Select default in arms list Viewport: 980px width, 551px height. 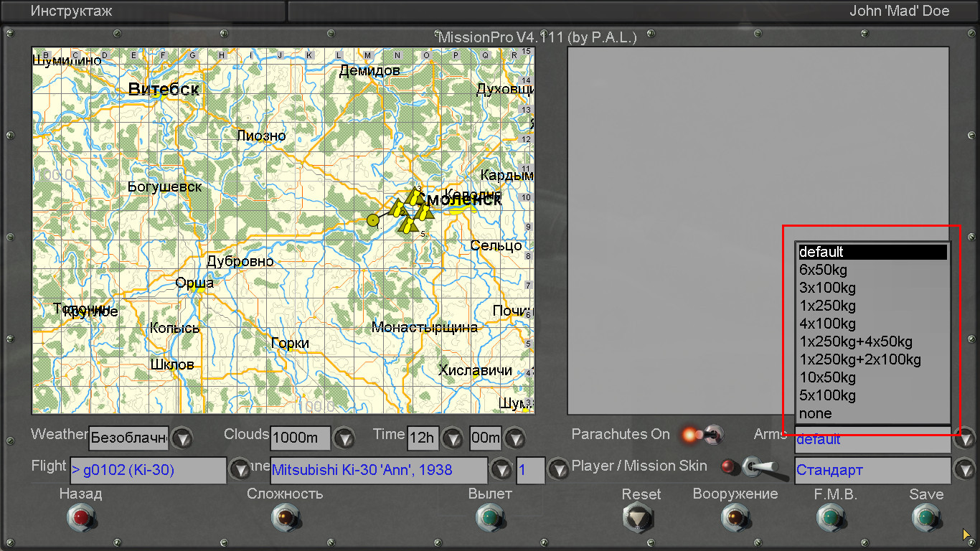[x=872, y=252]
